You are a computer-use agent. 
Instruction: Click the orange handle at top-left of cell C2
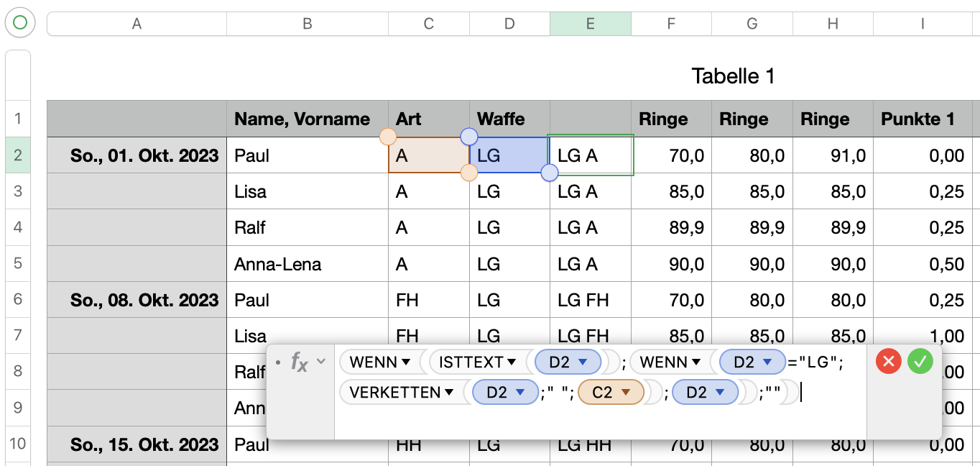(387, 137)
